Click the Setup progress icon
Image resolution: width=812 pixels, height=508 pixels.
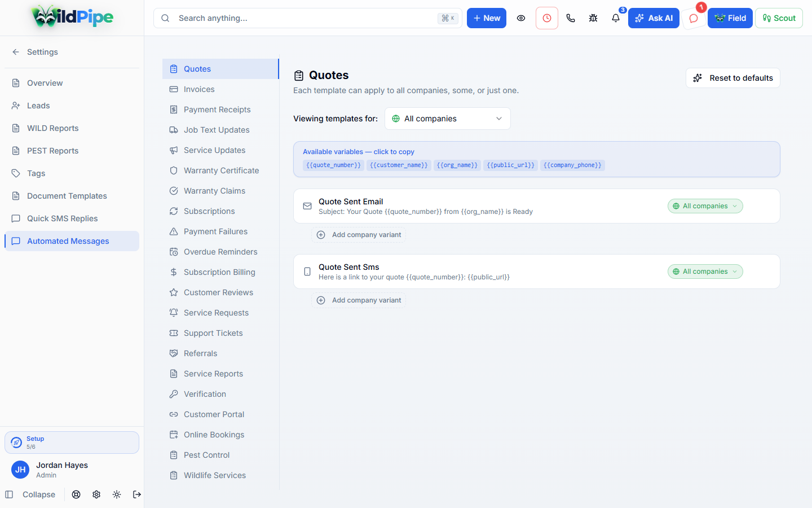pos(16,443)
